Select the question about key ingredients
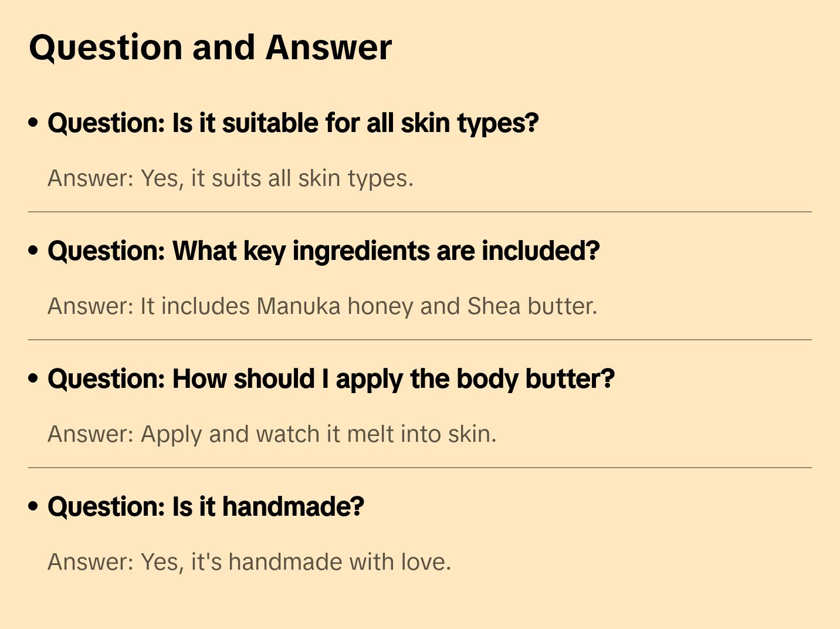 (323, 251)
